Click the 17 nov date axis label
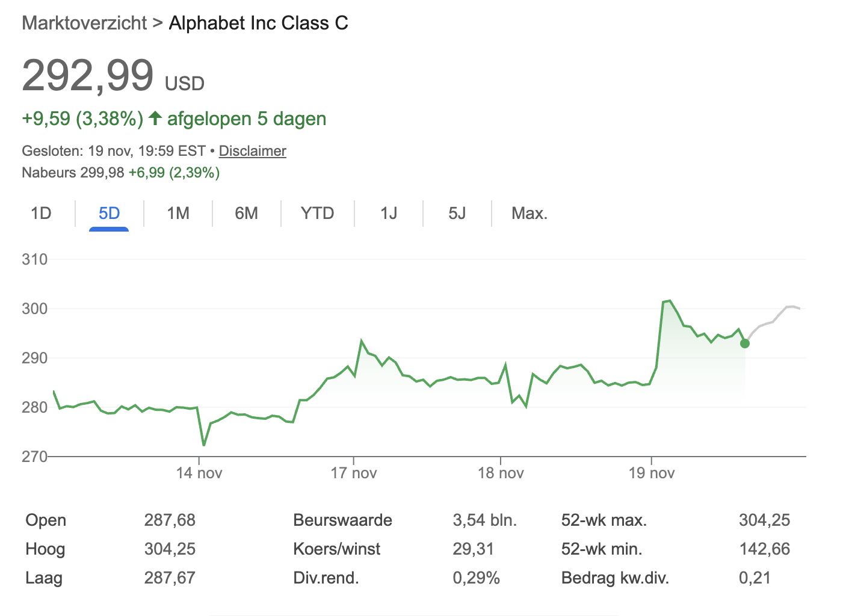846x616 pixels. tap(354, 473)
